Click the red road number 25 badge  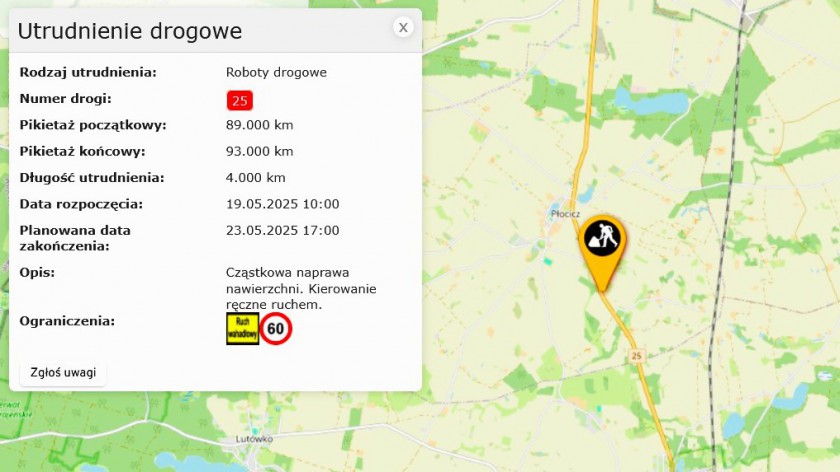pos(239,100)
